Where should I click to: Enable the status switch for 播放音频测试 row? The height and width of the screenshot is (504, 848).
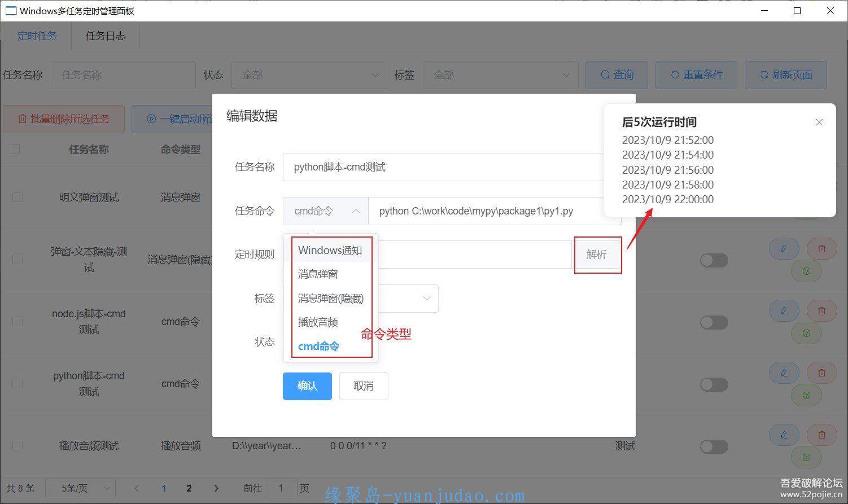(714, 446)
